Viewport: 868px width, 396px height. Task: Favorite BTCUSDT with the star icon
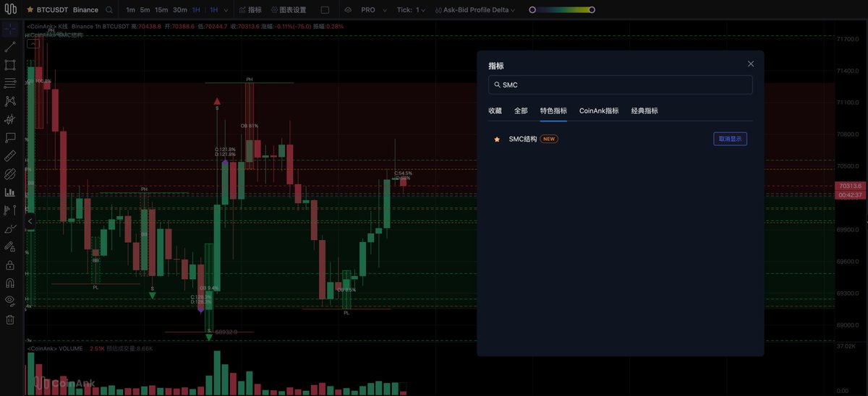pyautogui.click(x=30, y=10)
